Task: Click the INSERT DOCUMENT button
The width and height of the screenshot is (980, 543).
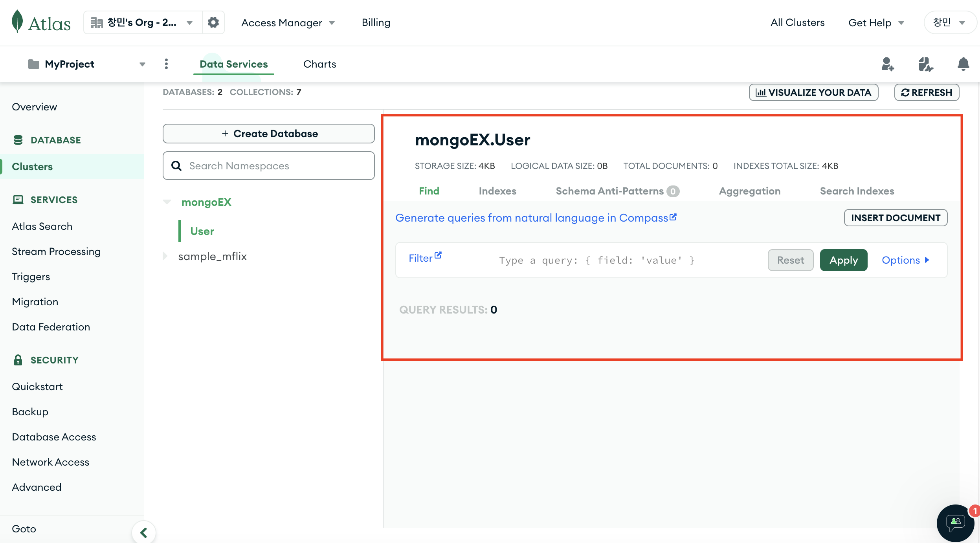Action: [x=895, y=218]
